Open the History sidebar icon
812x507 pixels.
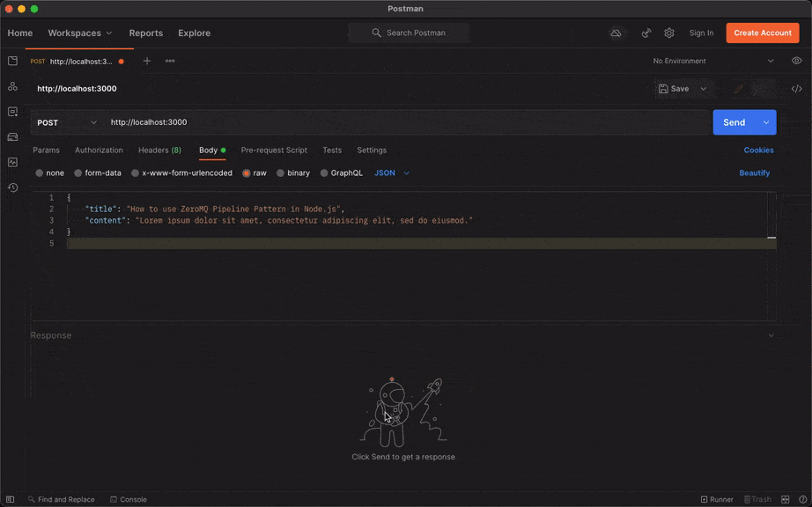click(12, 187)
